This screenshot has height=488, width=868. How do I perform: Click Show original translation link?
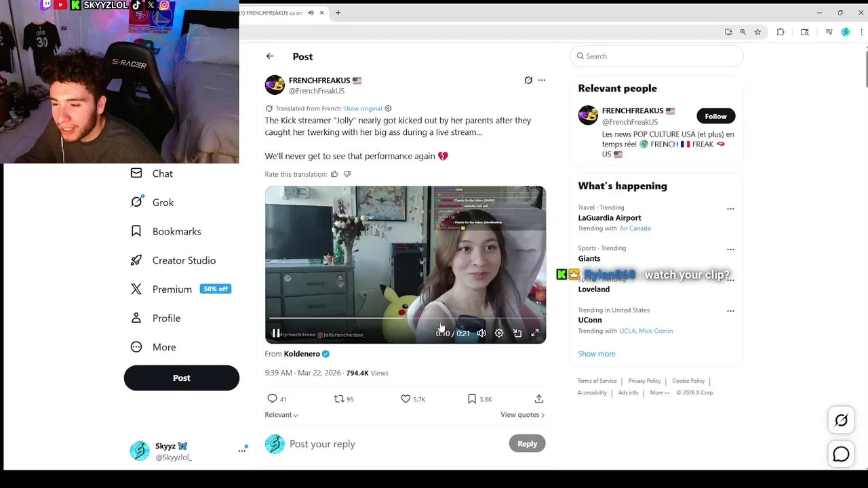[x=362, y=108]
